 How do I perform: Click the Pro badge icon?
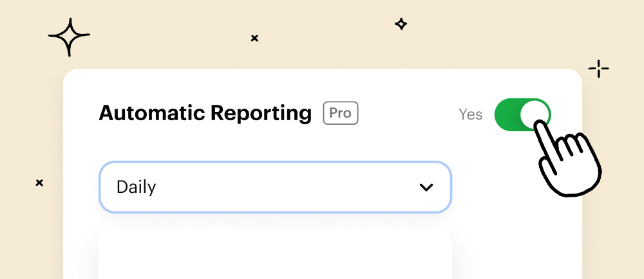(x=341, y=113)
